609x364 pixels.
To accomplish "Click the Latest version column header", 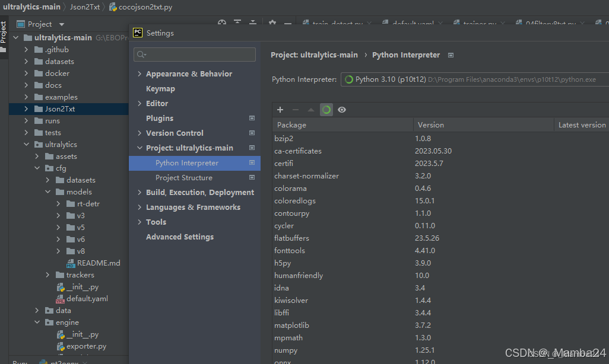I will [582, 125].
